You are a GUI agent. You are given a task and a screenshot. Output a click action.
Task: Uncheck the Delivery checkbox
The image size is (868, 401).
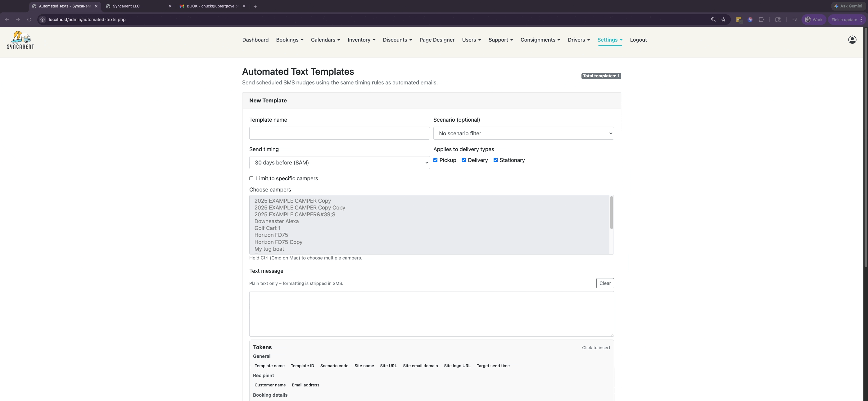(464, 160)
